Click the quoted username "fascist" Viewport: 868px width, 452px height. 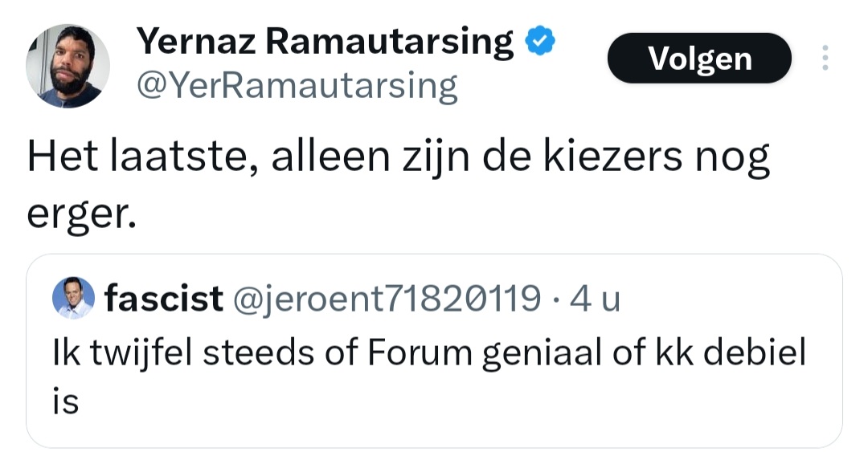(163, 299)
